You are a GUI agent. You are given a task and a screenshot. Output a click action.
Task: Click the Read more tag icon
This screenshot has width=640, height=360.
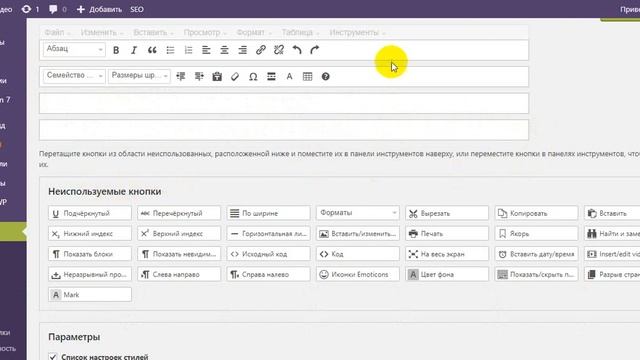point(271,76)
